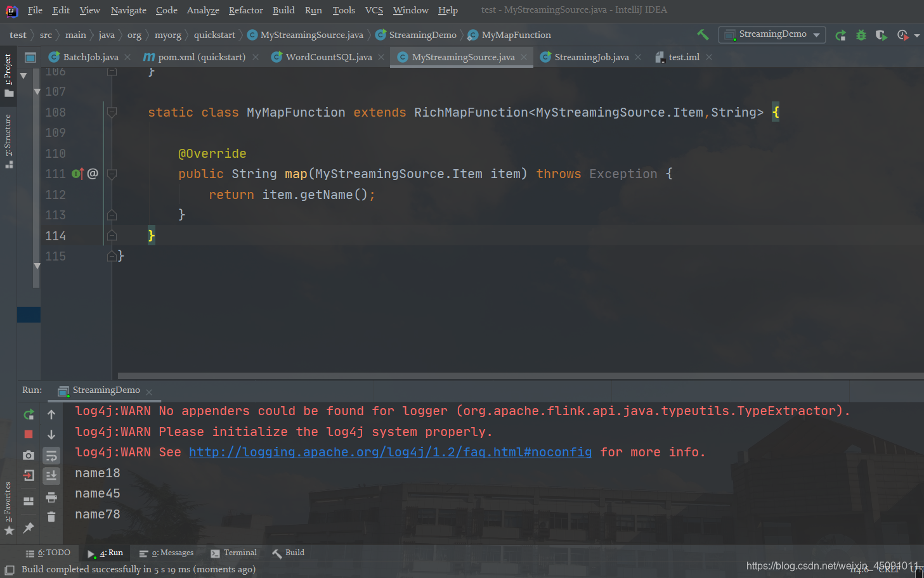Click the camera thread dump icon
Screen dimensions: 924x578
29,455
